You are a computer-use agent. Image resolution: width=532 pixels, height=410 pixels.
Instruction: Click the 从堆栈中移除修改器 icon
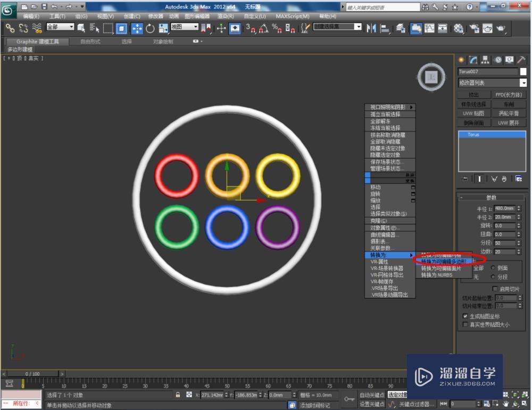[x=504, y=179]
